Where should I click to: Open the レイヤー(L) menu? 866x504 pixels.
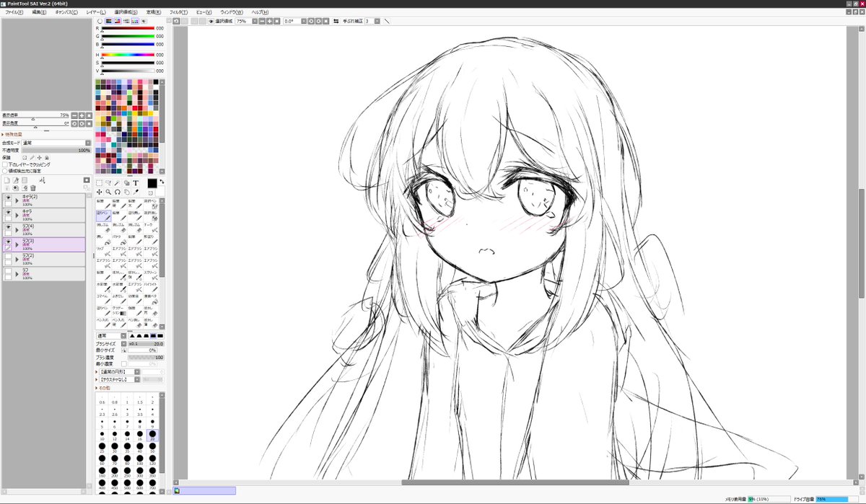click(95, 12)
